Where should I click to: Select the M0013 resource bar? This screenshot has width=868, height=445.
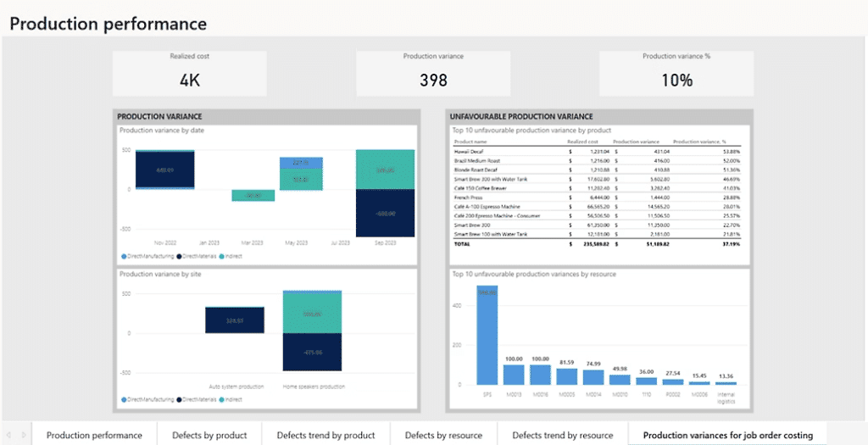514,375
